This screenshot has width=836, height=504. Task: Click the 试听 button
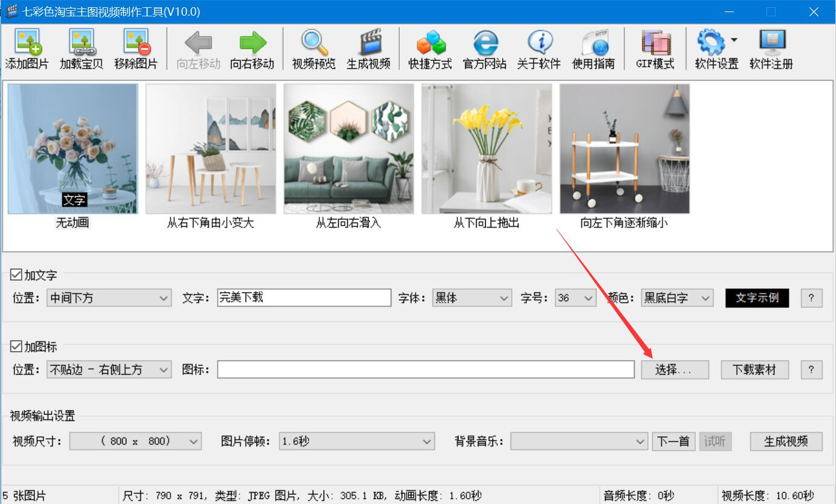715,441
